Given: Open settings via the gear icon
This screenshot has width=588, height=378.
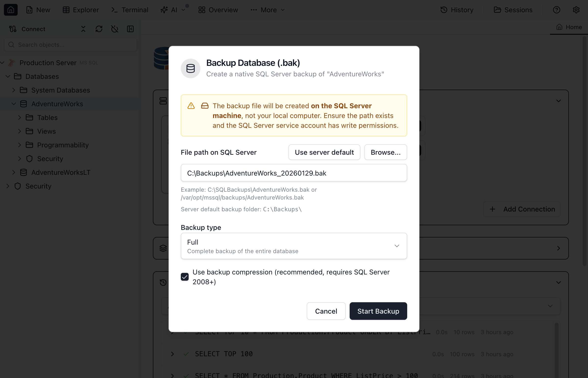Looking at the screenshot, I should point(576,10).
